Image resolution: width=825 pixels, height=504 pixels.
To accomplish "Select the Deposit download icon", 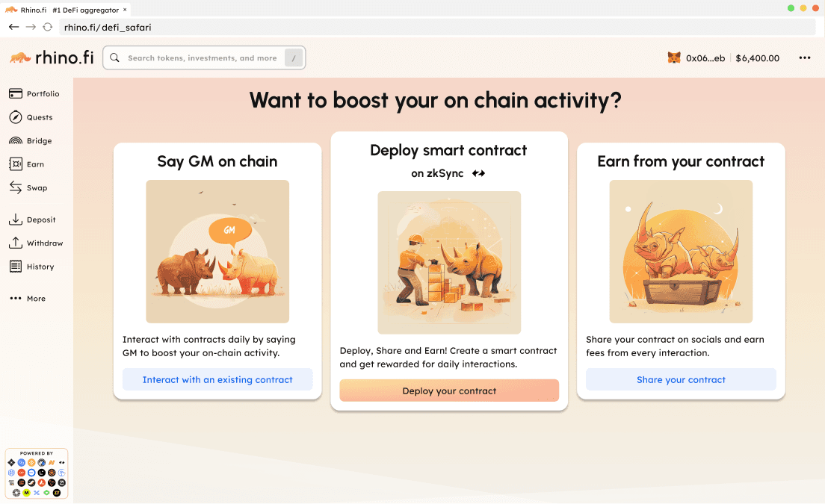I will 15,220.
